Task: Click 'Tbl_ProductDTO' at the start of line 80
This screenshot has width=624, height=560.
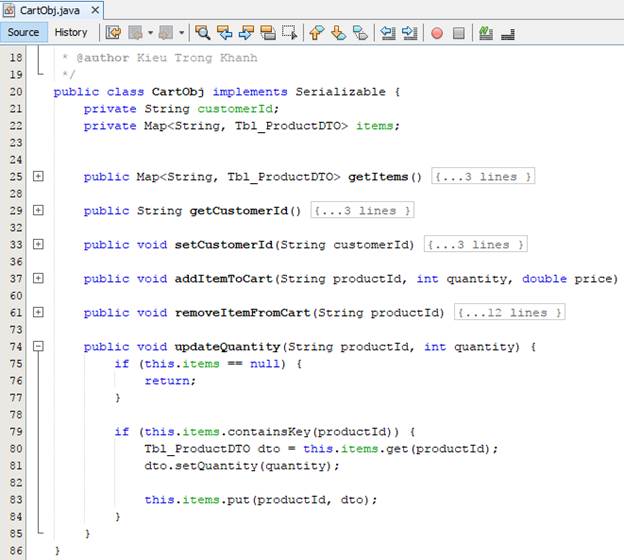Action: click(197, 449)
